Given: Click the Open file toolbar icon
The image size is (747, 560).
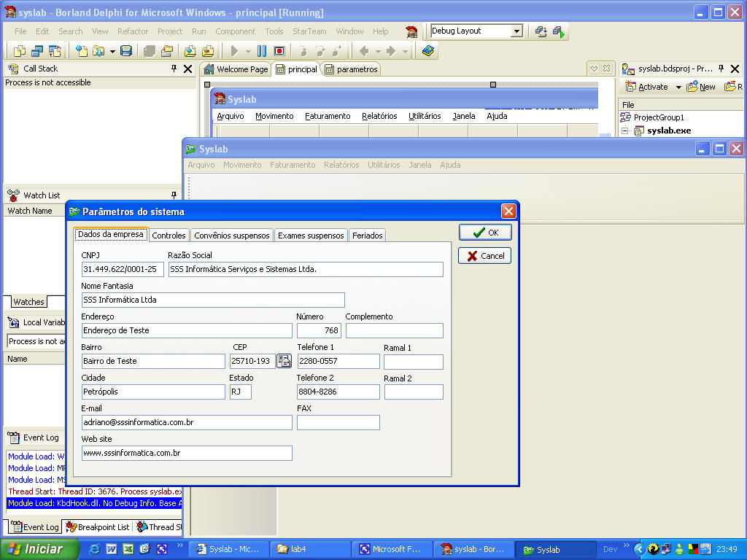Looking at the screenshot, I should tap(98, 51).
